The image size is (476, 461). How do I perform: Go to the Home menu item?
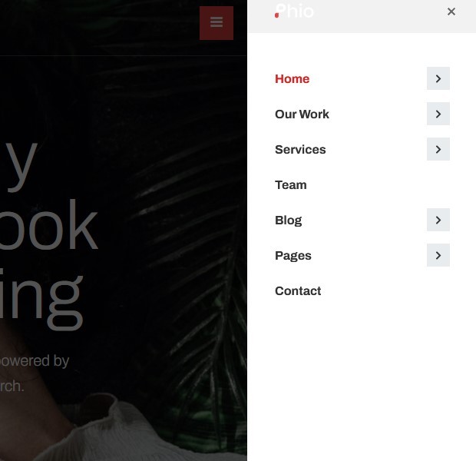point(292,78)
